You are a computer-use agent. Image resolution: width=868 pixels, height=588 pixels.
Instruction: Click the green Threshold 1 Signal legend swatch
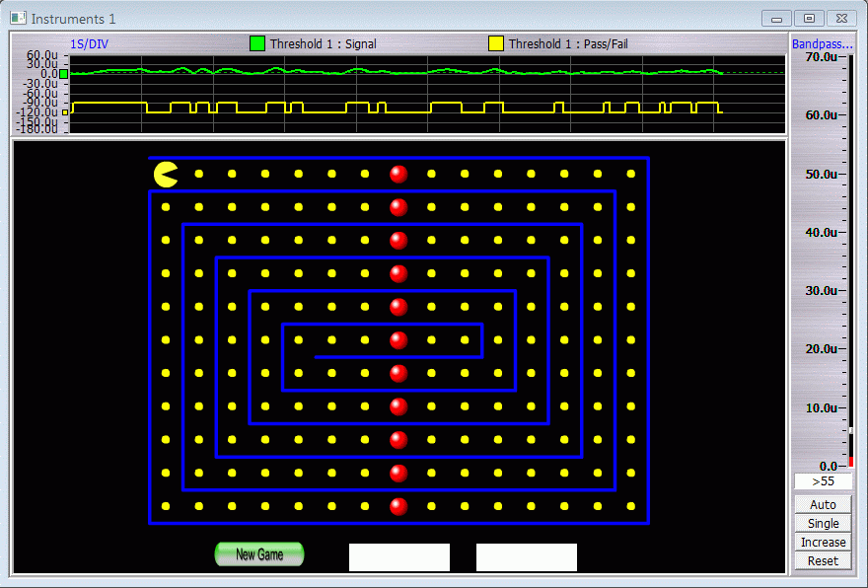[257, 43]
